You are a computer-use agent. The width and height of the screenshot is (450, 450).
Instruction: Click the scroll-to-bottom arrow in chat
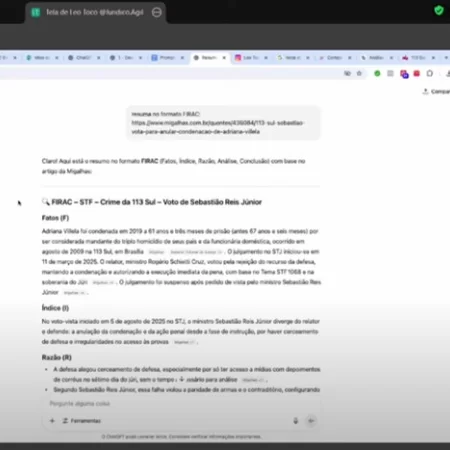point(182,379)
